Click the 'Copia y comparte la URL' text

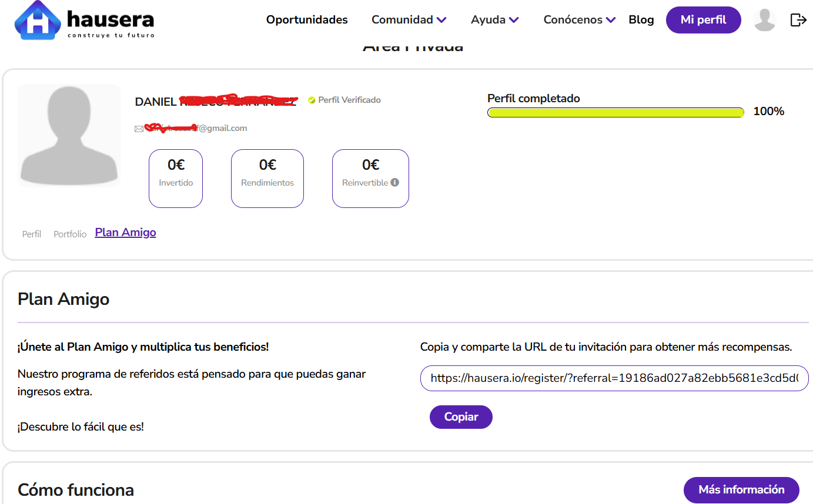tap(606, 347)
